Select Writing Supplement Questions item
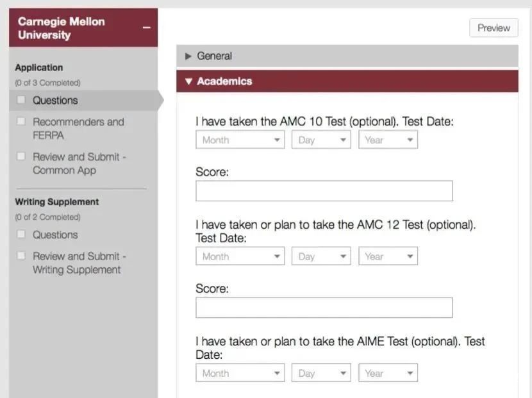Viewport: 532px width, 398px height. coord(55,235)
